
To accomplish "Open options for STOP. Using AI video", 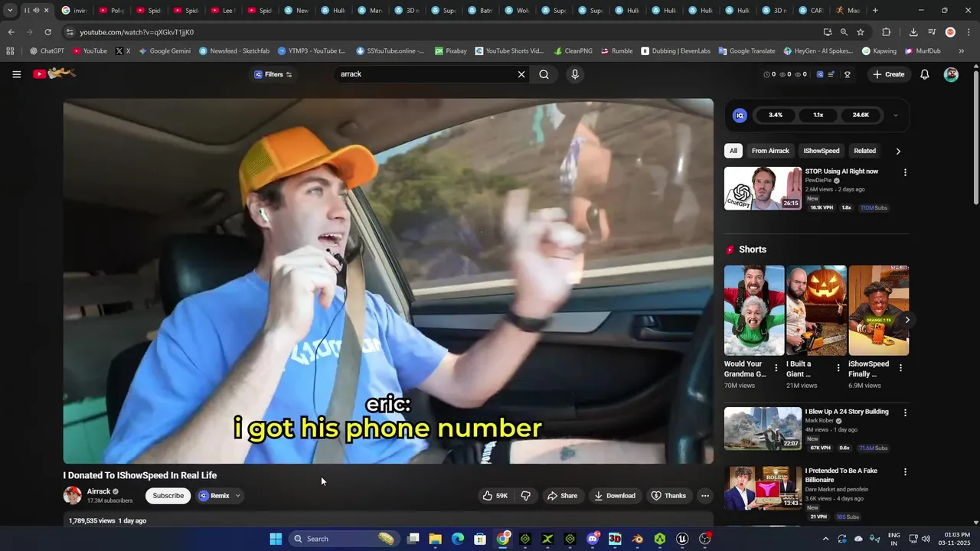I will (905, 172).
